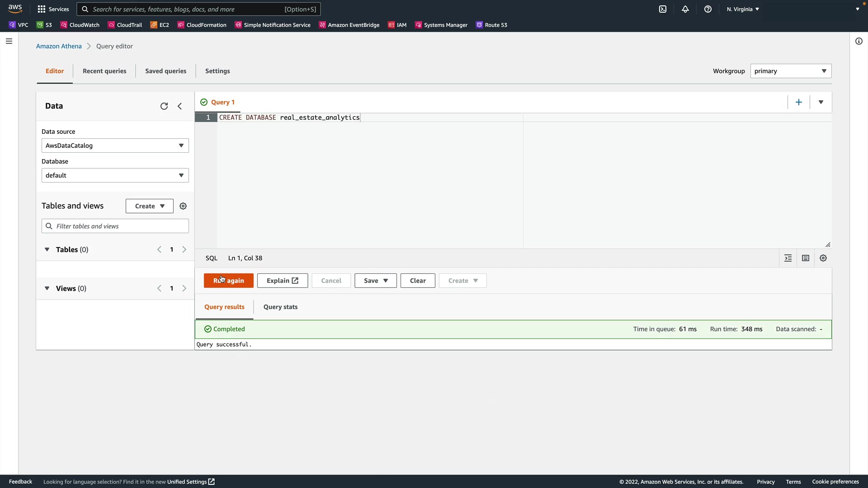Add a new query tab
The width and height of the screenshot is (868, 488).
(x=799, y=102)
